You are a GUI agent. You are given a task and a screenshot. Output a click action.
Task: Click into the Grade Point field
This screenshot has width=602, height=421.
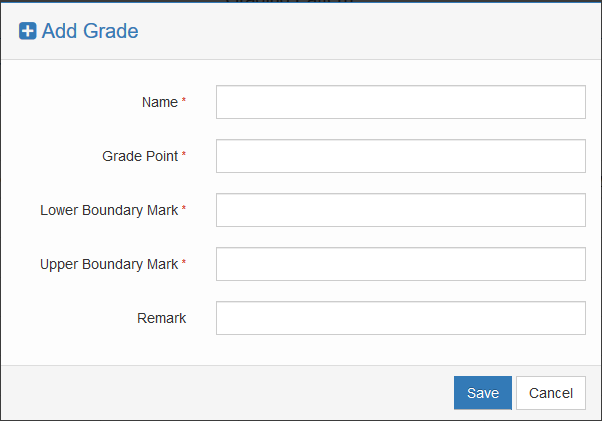pyautogui.click(x=400, y=156)
